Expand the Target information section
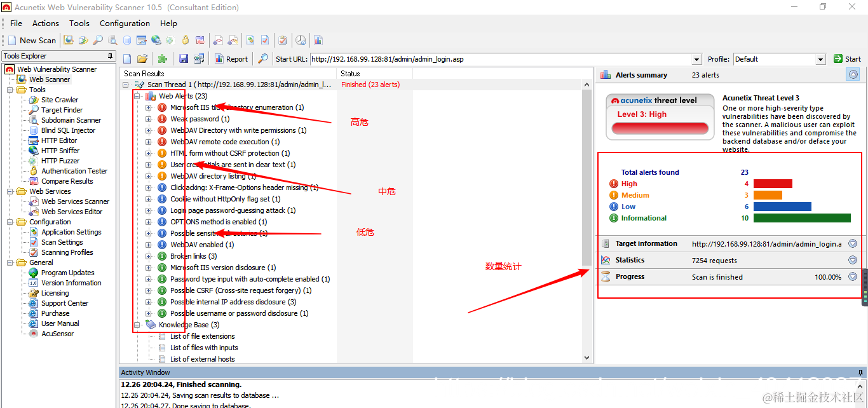 [853, 243]
